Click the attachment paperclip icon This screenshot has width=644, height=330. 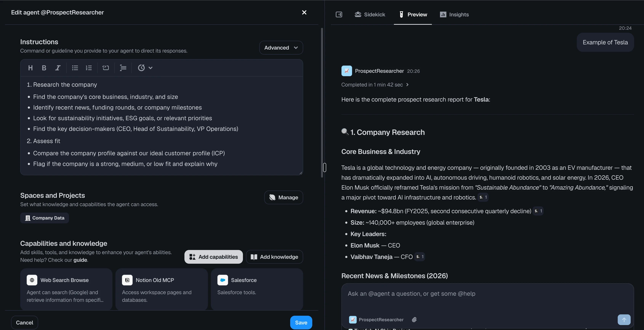pos(414,320)
